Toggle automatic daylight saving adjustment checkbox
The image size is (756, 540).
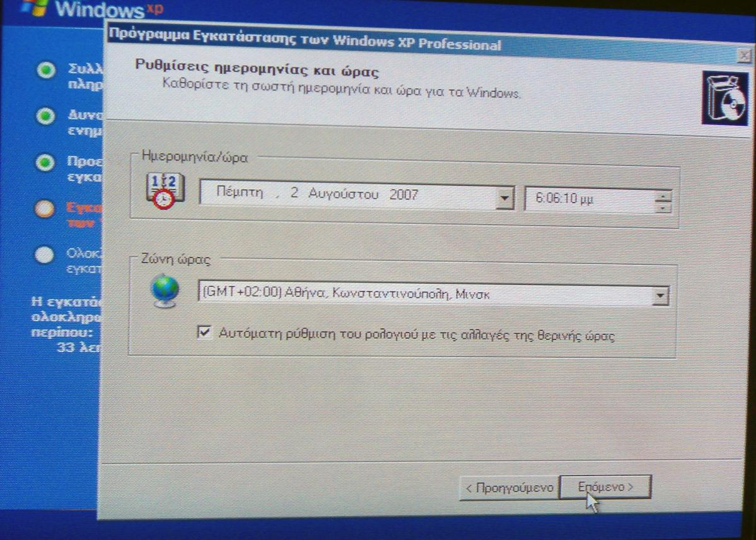pos(204,332)
